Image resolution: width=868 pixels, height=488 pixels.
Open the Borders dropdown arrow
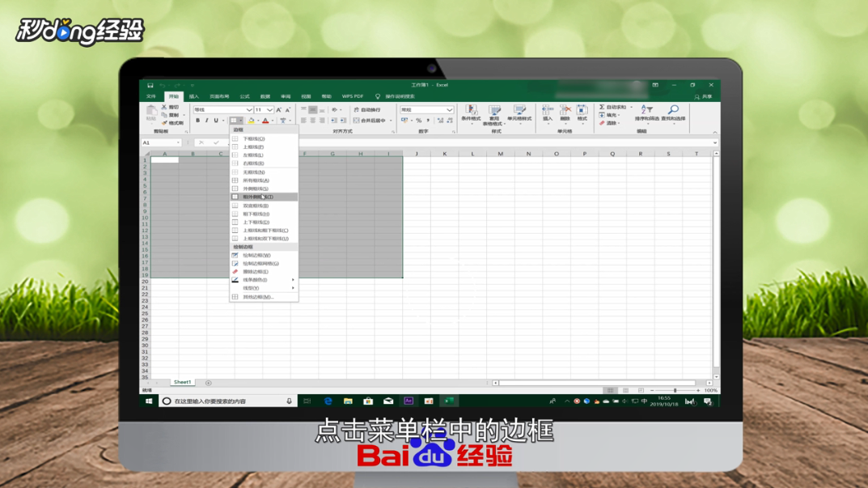pos(241,121)
